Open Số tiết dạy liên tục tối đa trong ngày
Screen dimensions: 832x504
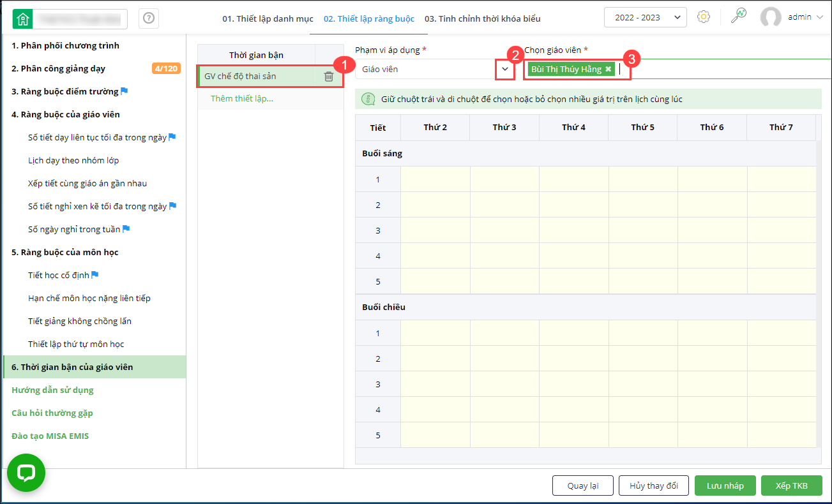coord(98,138)
